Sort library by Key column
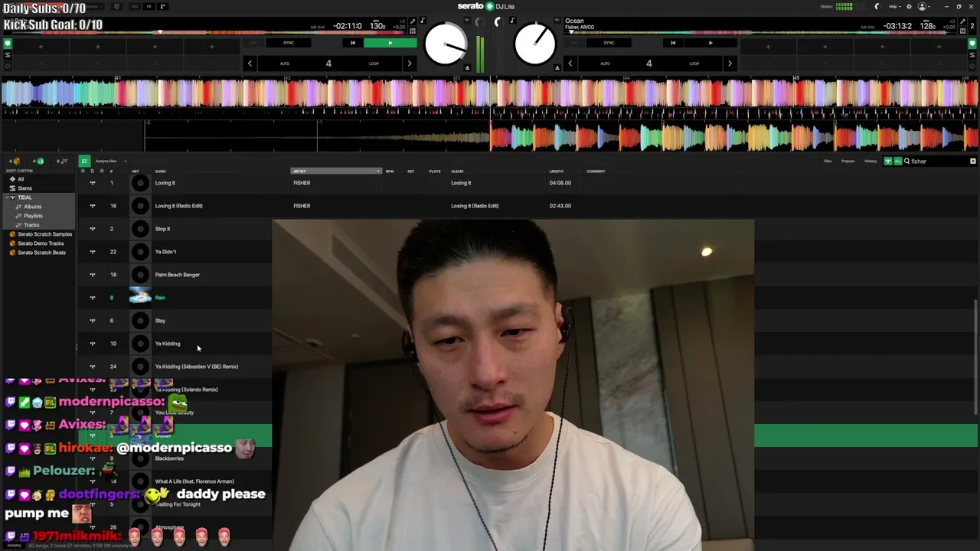The height and width of the screenshot is (551, 980). click(x=410, y=171)
